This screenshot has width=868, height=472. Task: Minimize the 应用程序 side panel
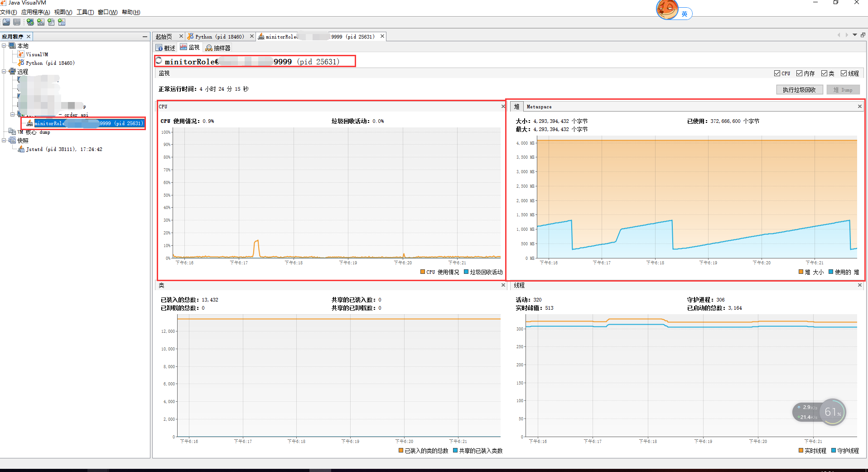click(x=145, y=36)
